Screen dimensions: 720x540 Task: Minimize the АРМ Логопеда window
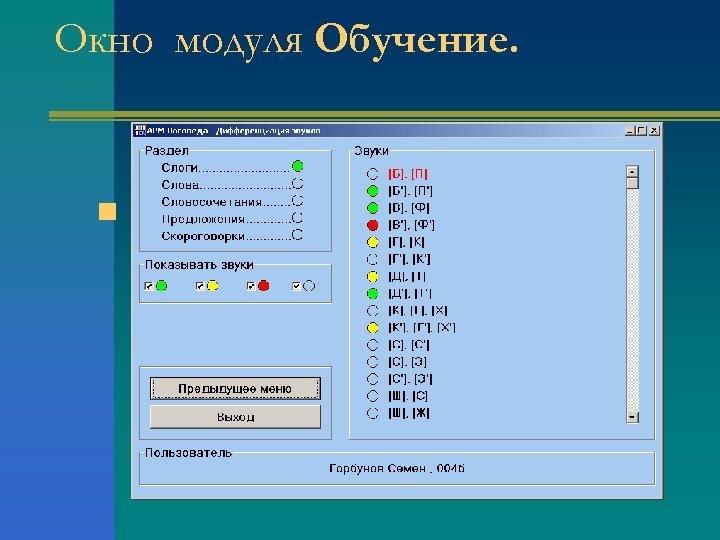[x=630, y=130]
